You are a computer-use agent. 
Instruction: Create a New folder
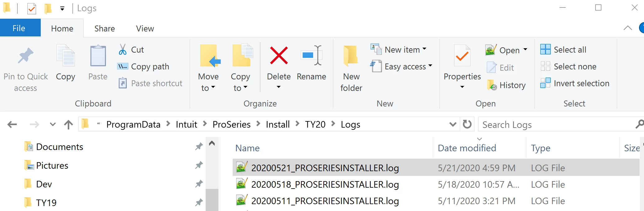coord(351,68)
